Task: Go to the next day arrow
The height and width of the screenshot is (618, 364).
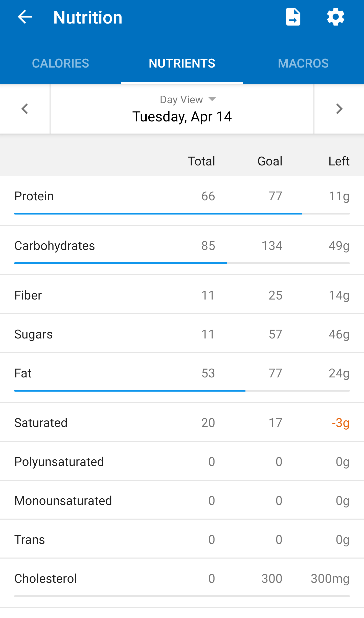Action: coord(339,109)
